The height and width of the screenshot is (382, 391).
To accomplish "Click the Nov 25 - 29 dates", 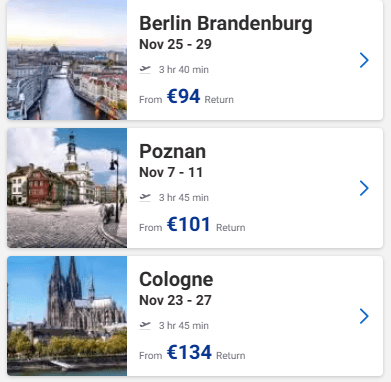I will point(175,44).
